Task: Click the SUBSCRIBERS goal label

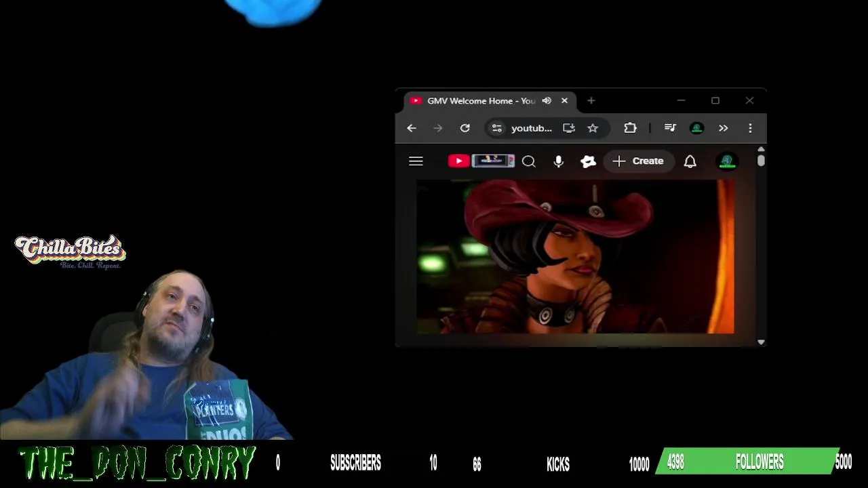Action: [x=355, y=463]
